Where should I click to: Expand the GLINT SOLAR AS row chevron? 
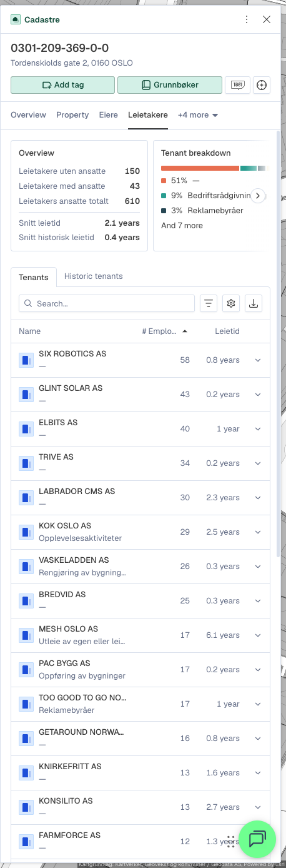(x=257, y=395)
